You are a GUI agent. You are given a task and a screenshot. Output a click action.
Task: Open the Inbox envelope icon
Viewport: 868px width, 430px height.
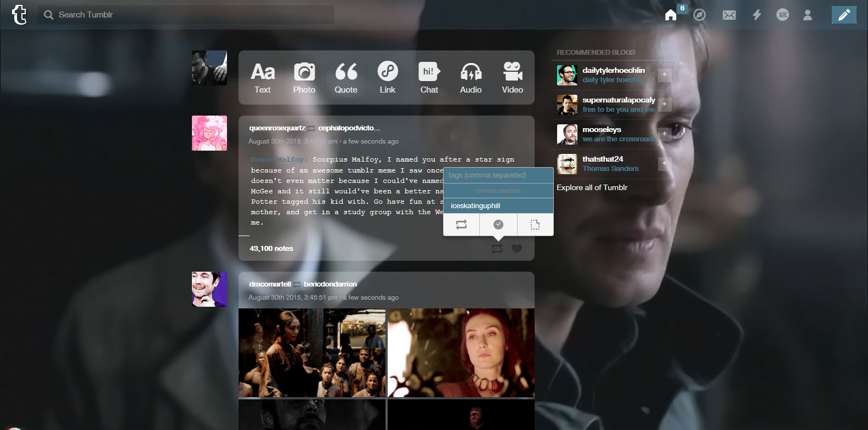(729, 15)
